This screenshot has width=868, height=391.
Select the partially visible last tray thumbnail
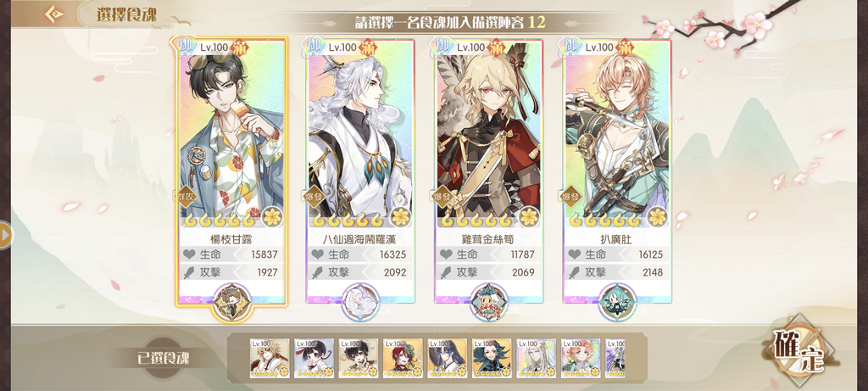(615, 358)
